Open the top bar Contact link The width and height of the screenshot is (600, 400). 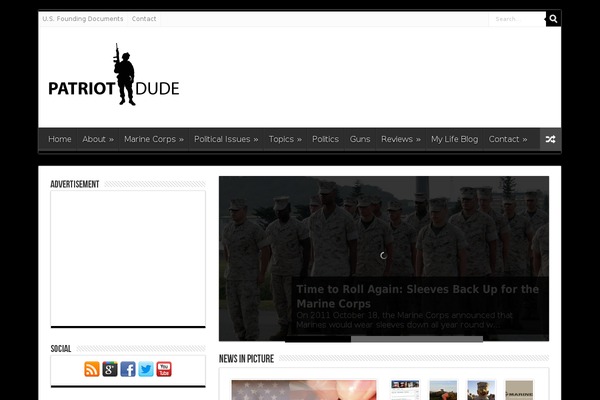pos(144,19)
